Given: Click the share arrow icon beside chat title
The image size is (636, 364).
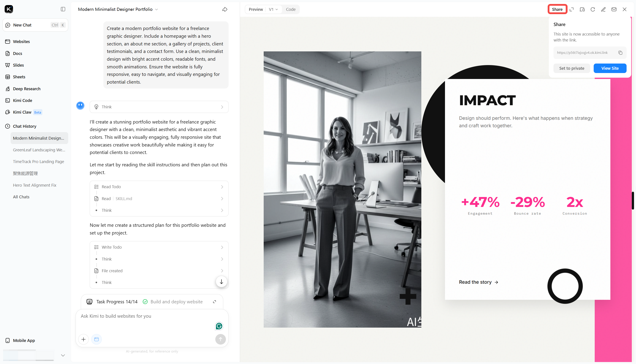Looking at the screenshot, I should [225, 9].
